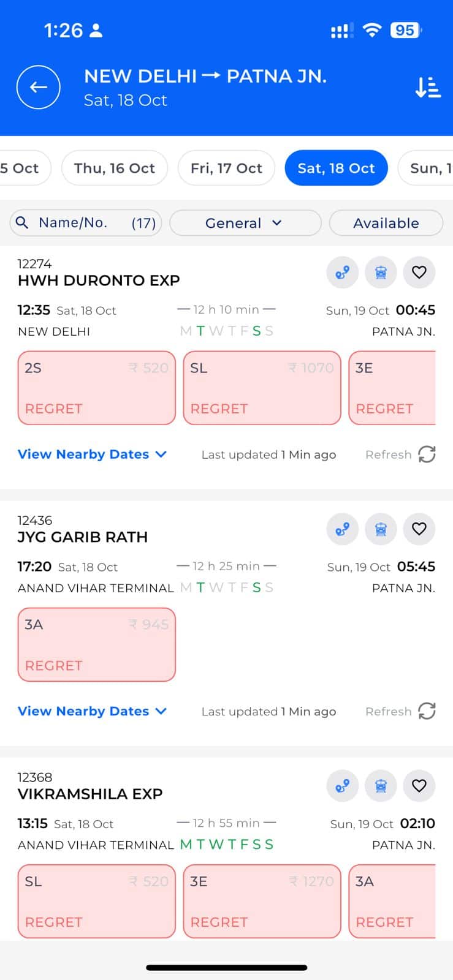Favorite the JYG Garib Rath train

(419, 529)
